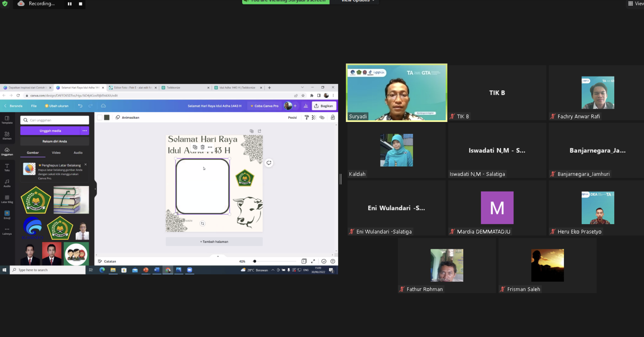Open the Teks tool in sidebar
Viewport: 644px width, 337px height.
tap(7, 167)
